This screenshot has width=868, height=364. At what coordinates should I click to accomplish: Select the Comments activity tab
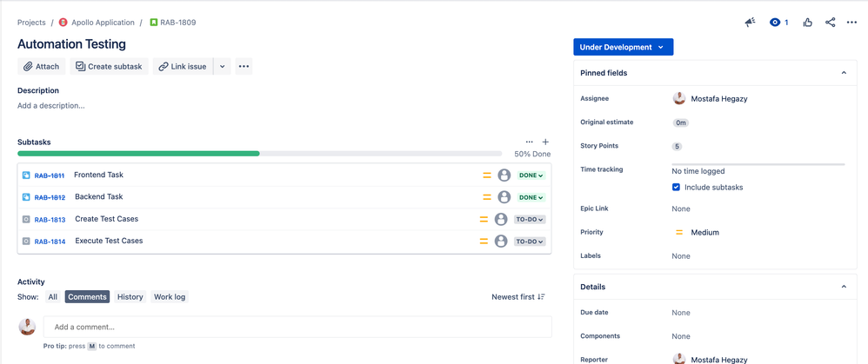coord(87,297)
